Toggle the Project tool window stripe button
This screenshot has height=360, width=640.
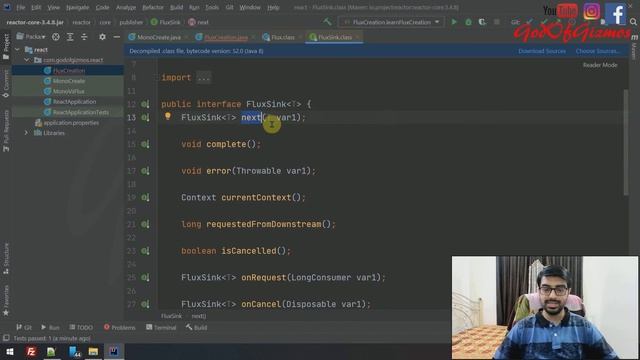[x=6, y=47]
